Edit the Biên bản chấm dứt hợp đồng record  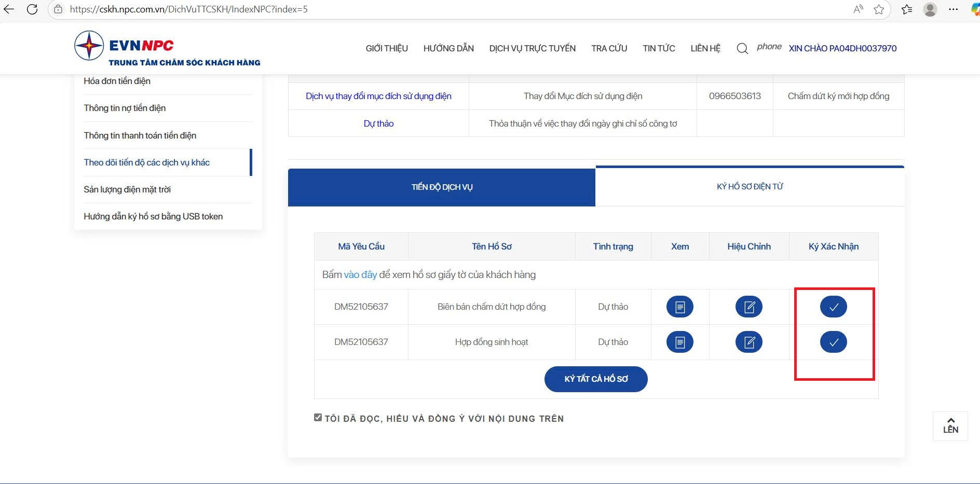coord(748,307)
